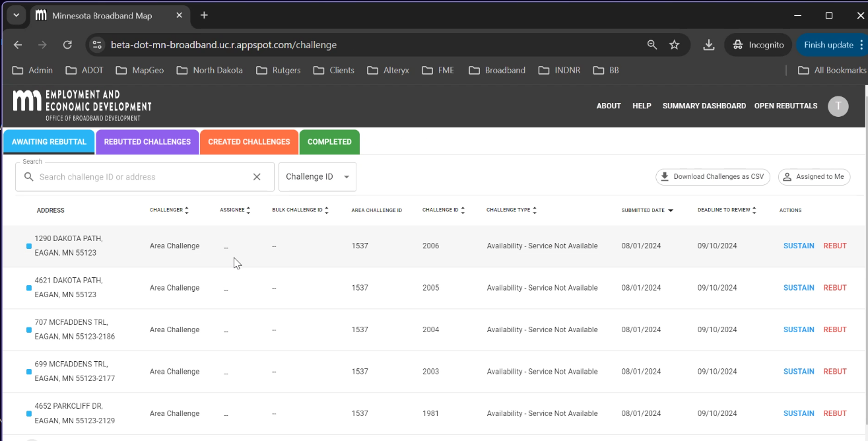Screen dimensions: 868x441
Task: Toggle the Assigned to Me filter
Action: click(814, 177)
